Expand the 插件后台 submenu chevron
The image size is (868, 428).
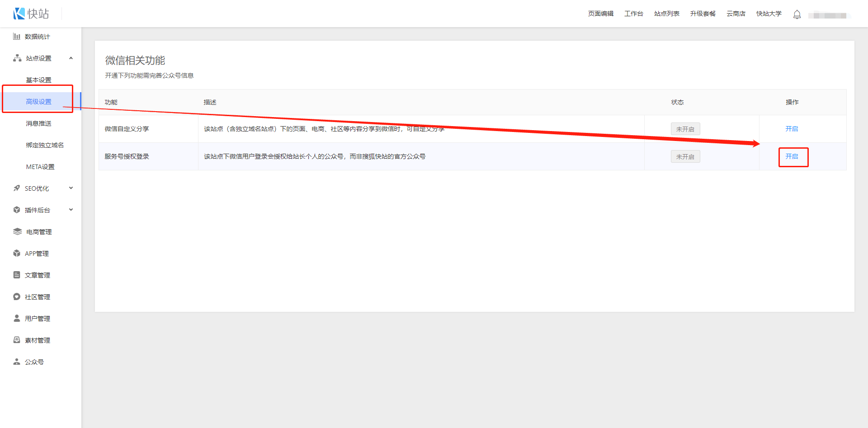pyautogui.click(x=71, y=210)
